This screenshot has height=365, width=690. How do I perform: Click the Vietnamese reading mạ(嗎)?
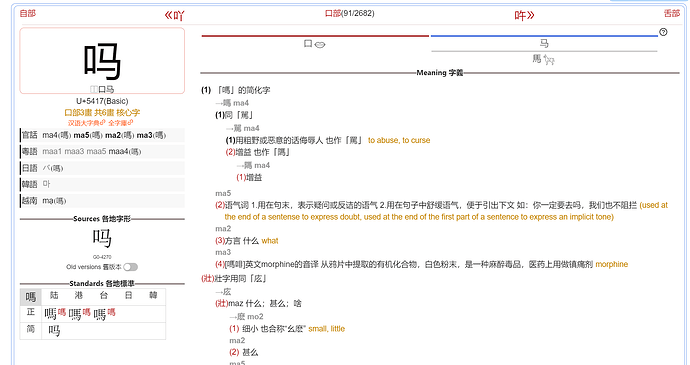pyautogui.click(x=54, y=201)
